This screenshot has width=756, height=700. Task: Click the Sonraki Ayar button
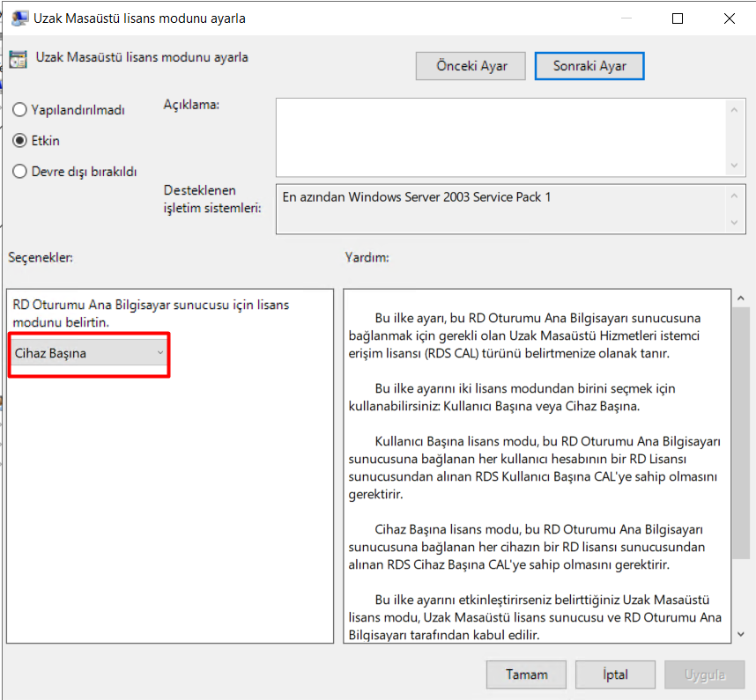(x=589, y=66)
